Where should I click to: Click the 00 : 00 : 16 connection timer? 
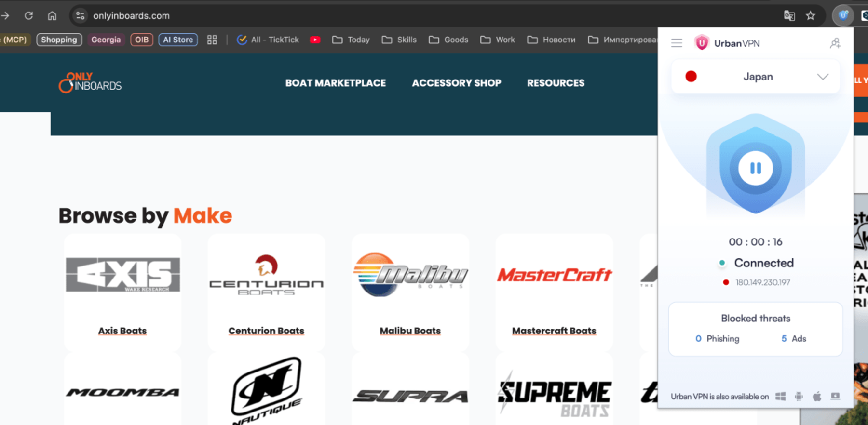(x=756, y=242)
